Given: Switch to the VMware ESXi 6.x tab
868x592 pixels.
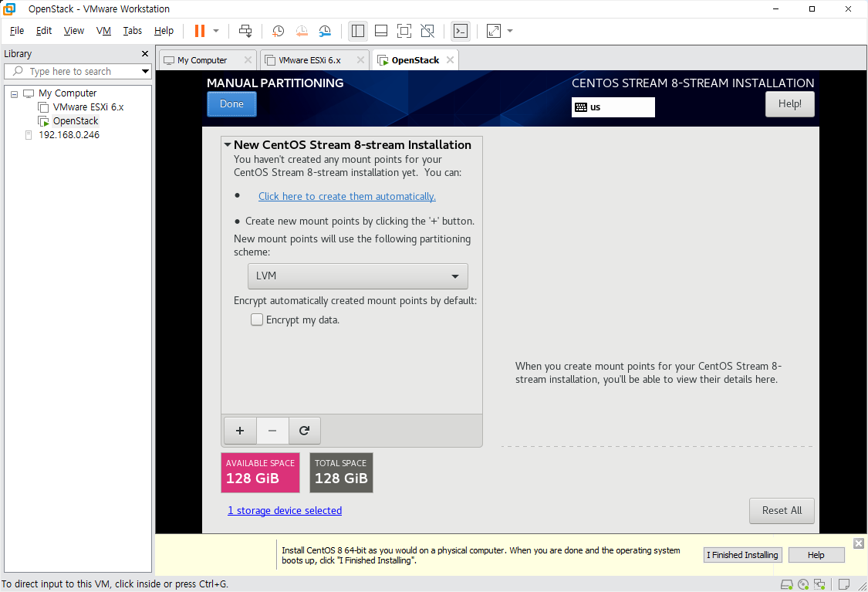Looking at the screenshot, I should click(309, 59).
